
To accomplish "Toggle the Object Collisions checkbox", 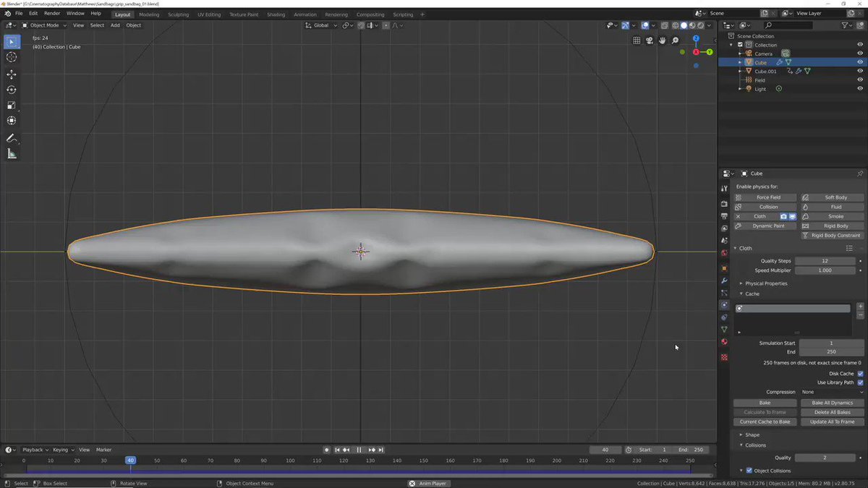I will pos(749,471).
